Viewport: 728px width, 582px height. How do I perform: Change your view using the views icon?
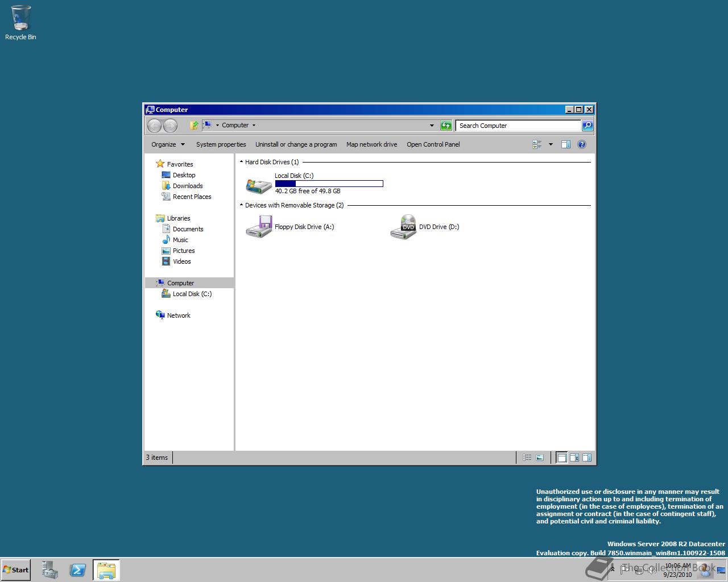(x=537, y=144)
